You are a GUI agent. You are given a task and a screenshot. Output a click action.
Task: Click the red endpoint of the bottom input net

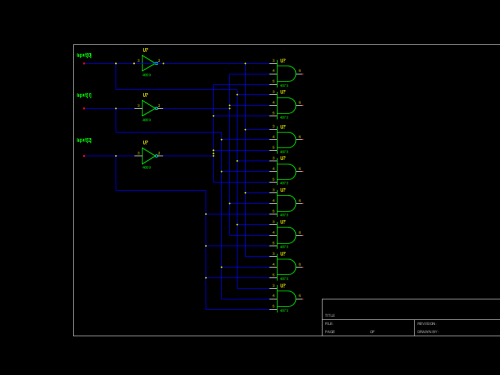tap(84, 156)
